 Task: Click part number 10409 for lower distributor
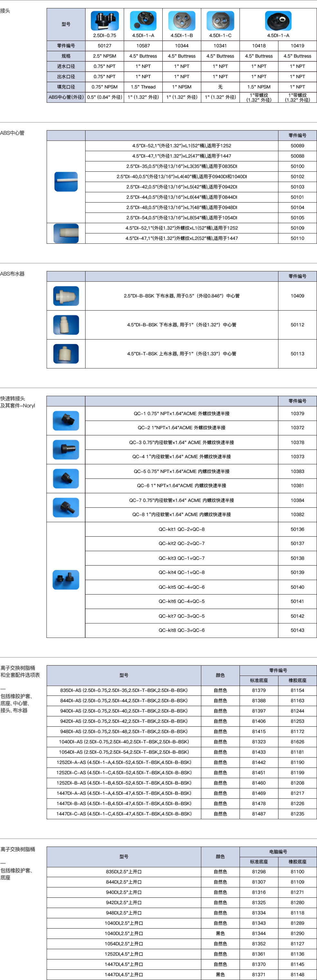pos(297,295)
